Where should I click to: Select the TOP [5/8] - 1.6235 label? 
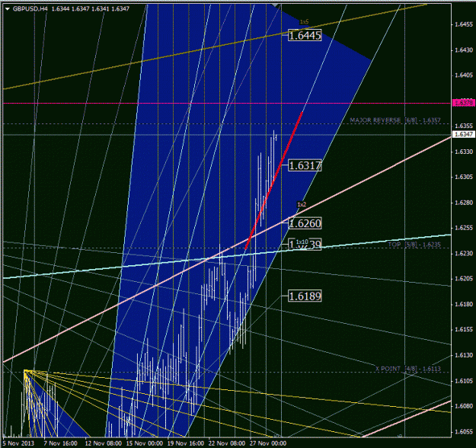point(414,245)
